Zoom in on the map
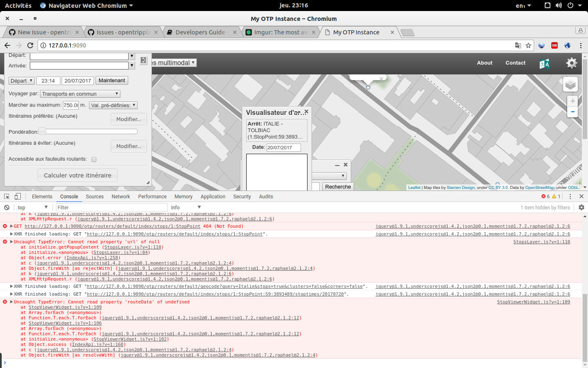Viewport: 588px width, 368px height. [x=572, y=101]
